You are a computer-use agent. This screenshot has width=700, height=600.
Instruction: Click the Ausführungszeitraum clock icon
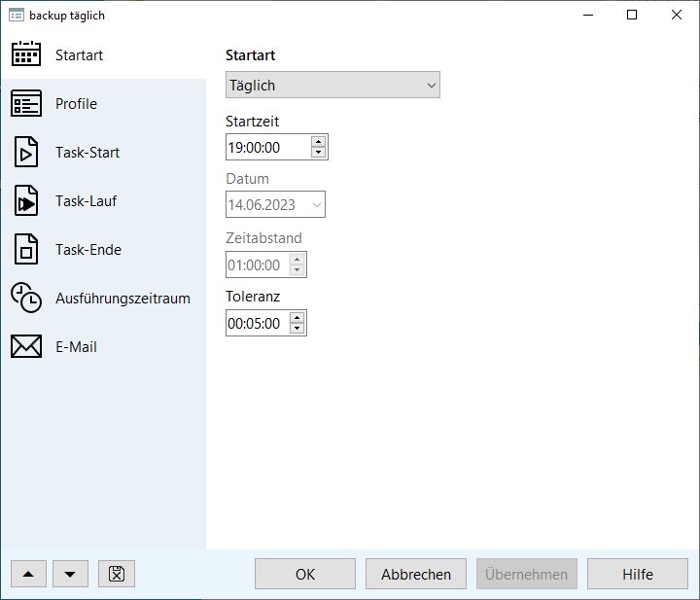(x=26, y=299)
